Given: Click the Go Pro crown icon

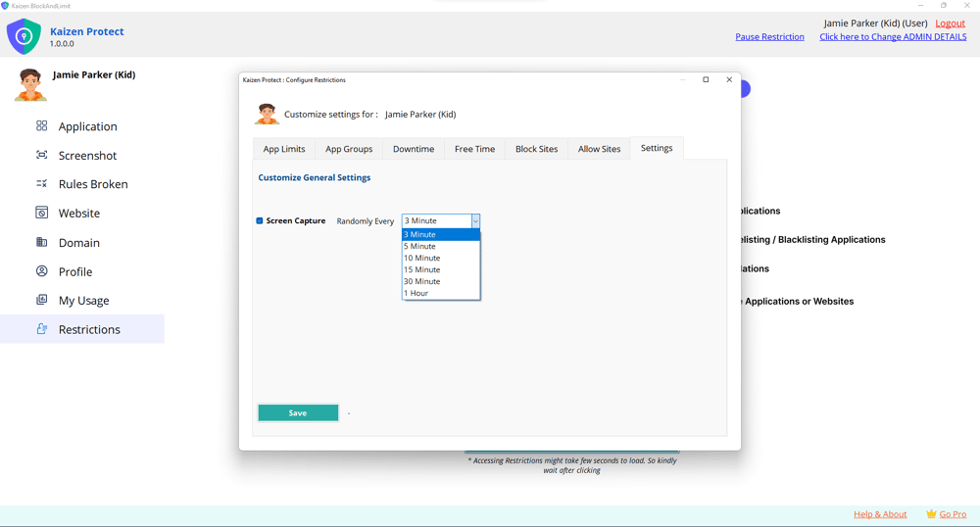Looking at the screenshot, I should (x=931, y=514).
